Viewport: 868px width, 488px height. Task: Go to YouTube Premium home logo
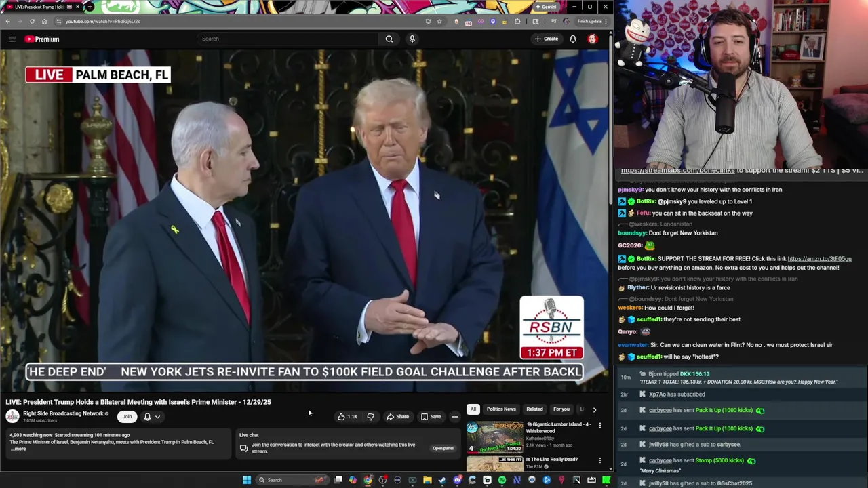42,39
